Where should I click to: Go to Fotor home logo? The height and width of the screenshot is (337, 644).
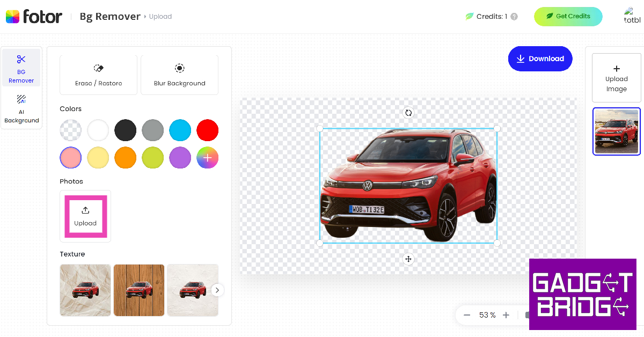[34, 17]
